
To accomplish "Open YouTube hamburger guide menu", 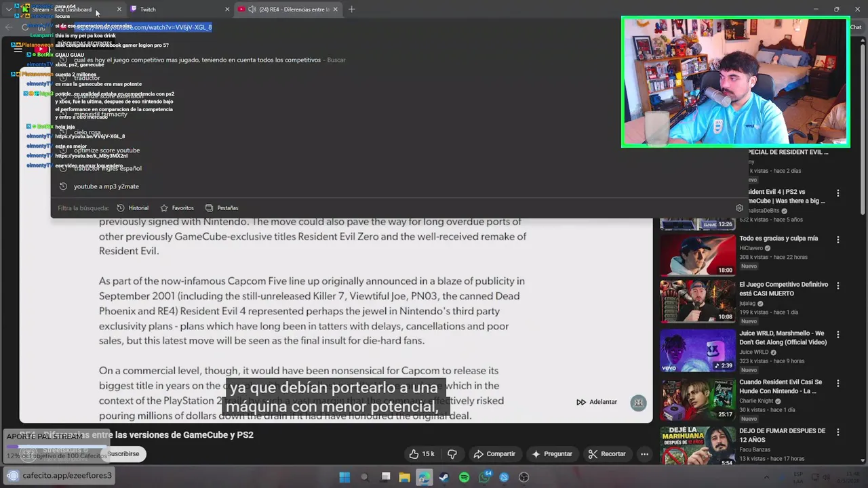I will (18, 49).
